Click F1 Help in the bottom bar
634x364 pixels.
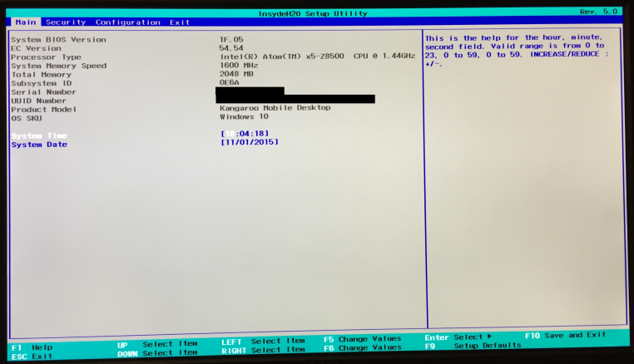32,347
